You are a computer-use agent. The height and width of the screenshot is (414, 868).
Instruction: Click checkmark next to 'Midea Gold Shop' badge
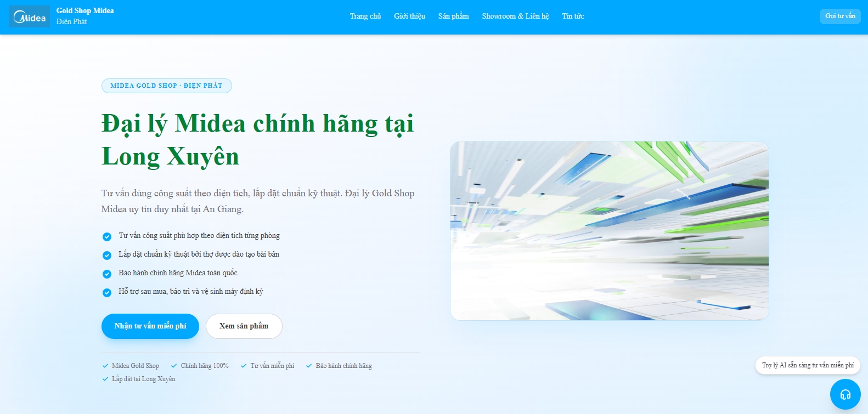[x=105, y=366]
